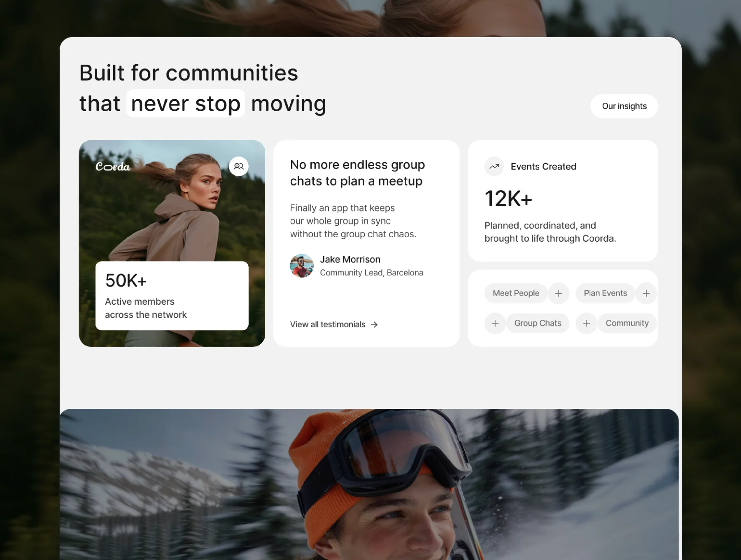Click the plus icon next to Meet People

(559, 293)
